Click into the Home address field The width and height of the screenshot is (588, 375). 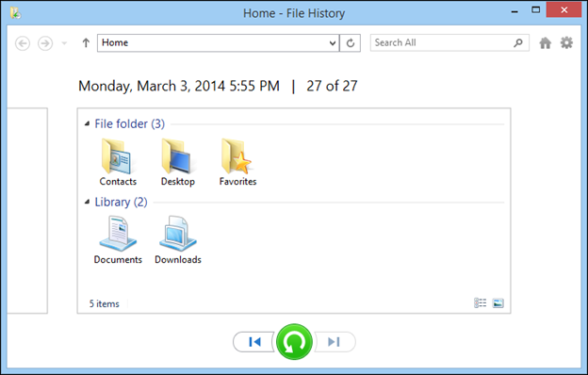[x=219, y=43]
